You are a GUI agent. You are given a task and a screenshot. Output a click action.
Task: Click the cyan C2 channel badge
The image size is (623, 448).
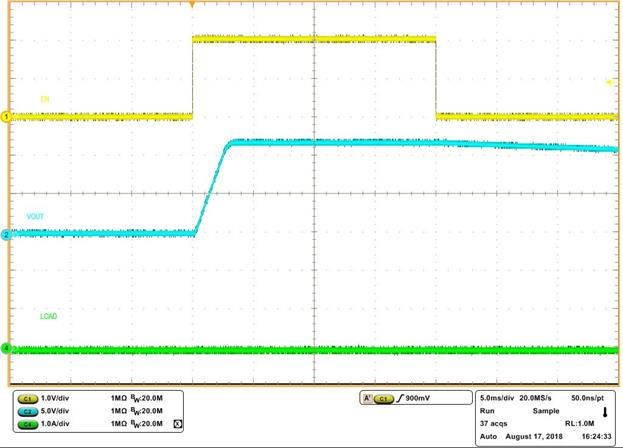[x=26, y=411]
